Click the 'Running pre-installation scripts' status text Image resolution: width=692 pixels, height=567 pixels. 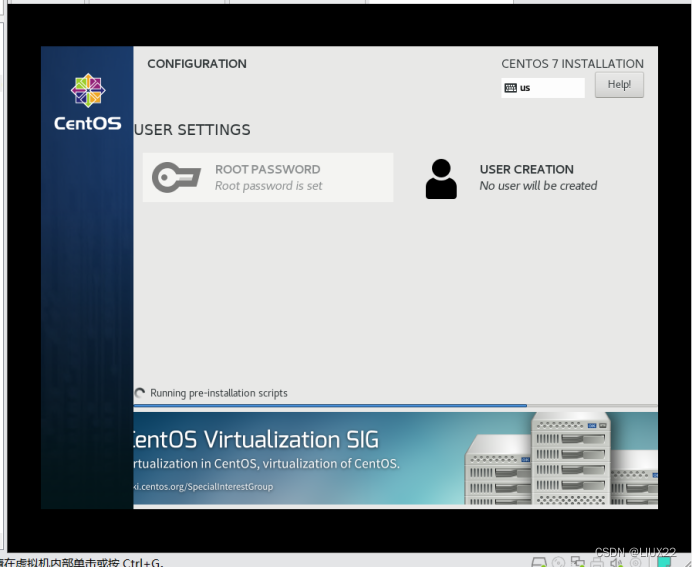pos(219,393)
